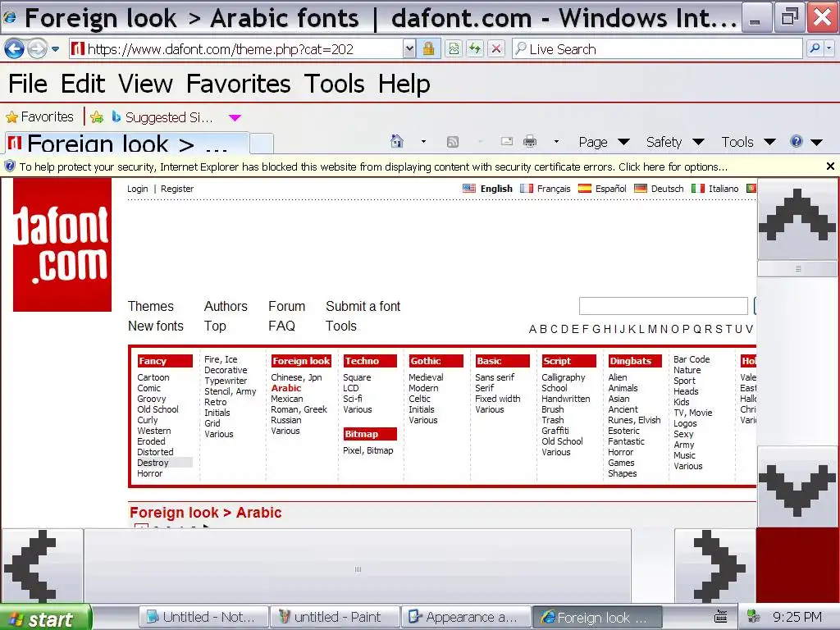Go back with the browser Back arrow

pos(15,49)
